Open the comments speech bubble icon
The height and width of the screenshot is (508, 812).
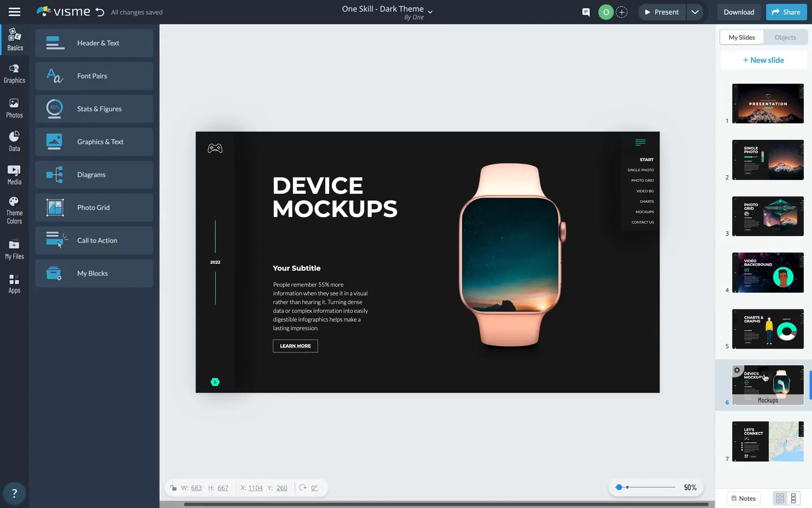pyautogui.click(x=586, y=12)
